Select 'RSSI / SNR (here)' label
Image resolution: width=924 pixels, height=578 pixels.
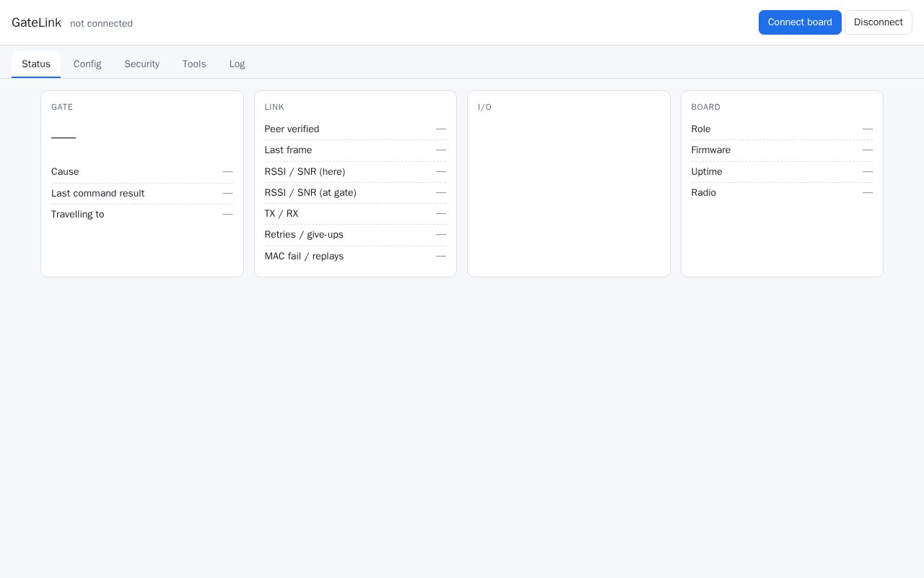point(305,172)
